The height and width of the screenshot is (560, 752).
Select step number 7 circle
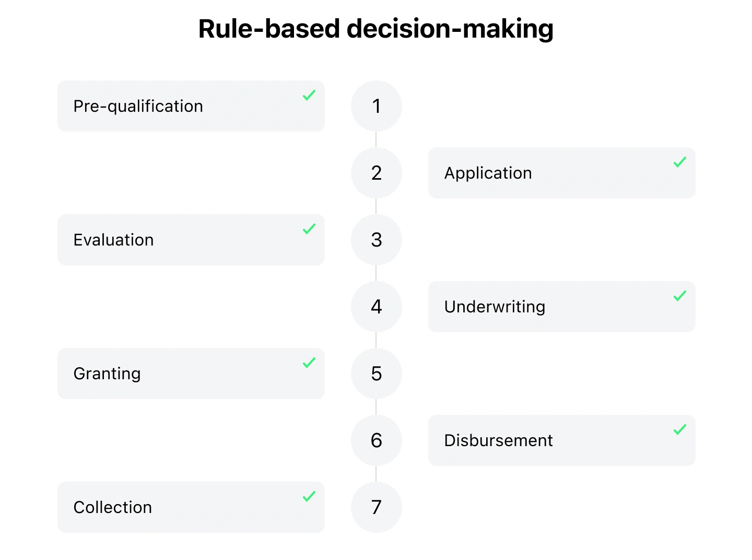click(377, 507)
